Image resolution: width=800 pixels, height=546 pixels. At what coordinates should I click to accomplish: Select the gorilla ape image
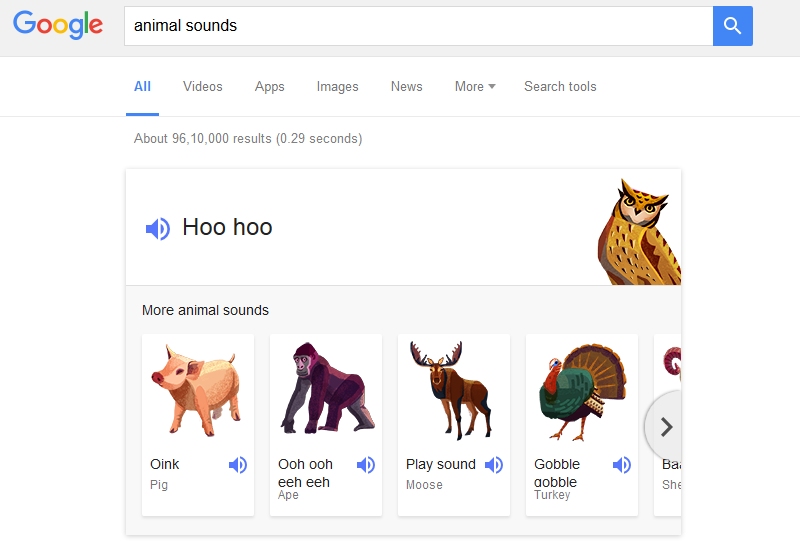pos(323,389)
